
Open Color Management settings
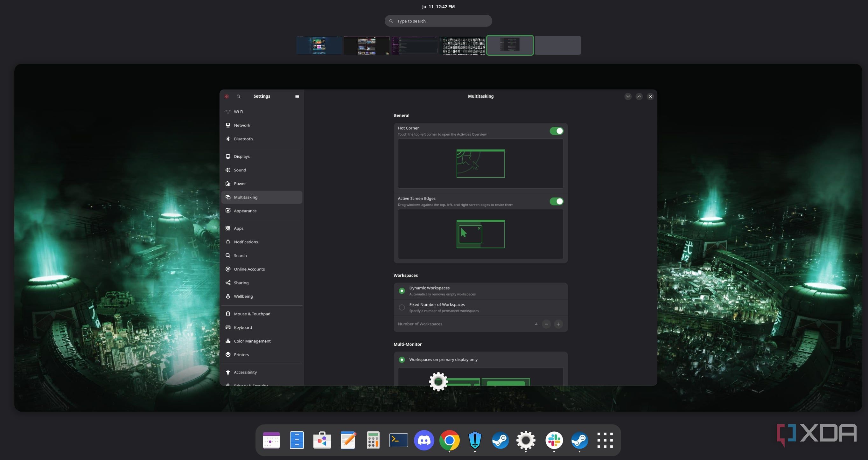point(262,341)
